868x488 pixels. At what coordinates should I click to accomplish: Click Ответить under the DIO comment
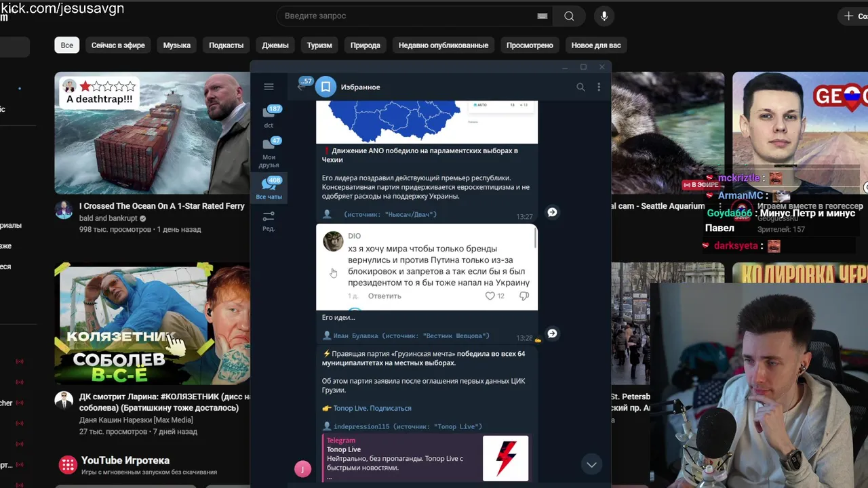(384, 296)
